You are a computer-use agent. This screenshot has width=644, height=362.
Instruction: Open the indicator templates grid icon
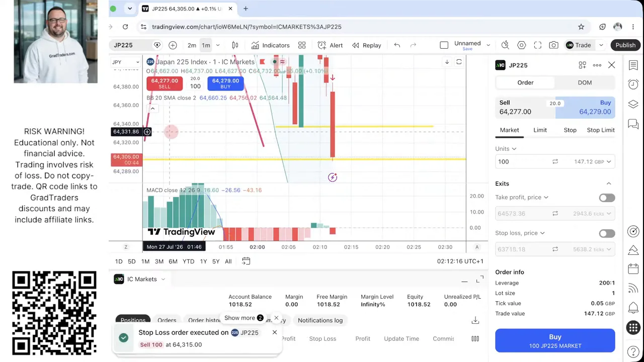(x=302, y=45)
